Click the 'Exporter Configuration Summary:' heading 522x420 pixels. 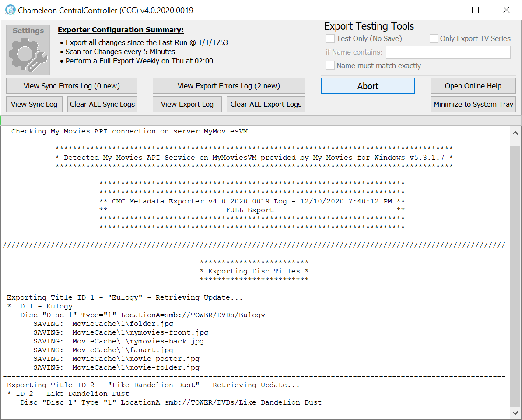120,30
